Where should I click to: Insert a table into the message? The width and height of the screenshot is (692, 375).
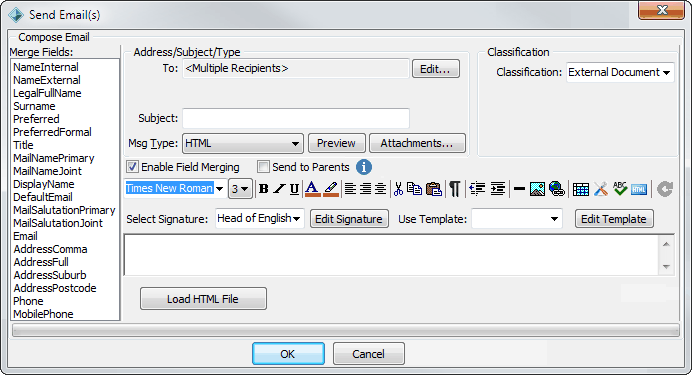point(581,189)
